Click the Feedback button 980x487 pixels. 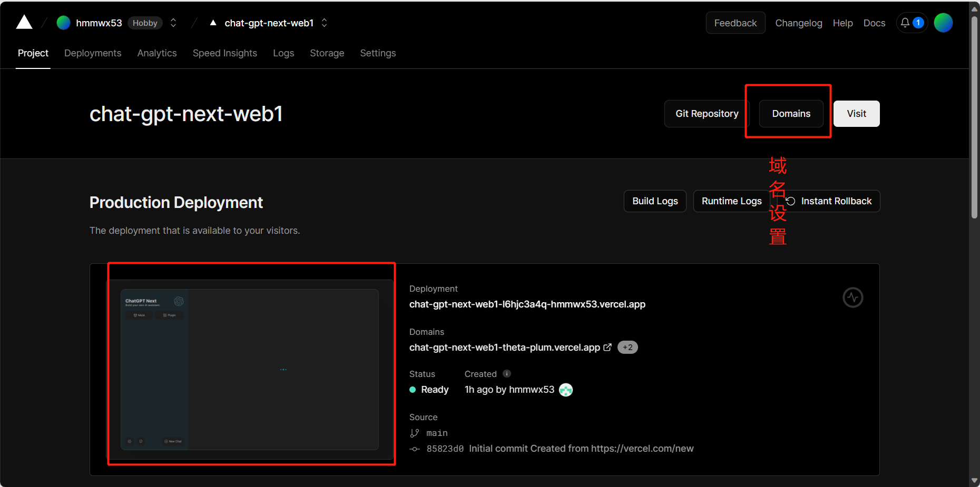tap(736, 23)
